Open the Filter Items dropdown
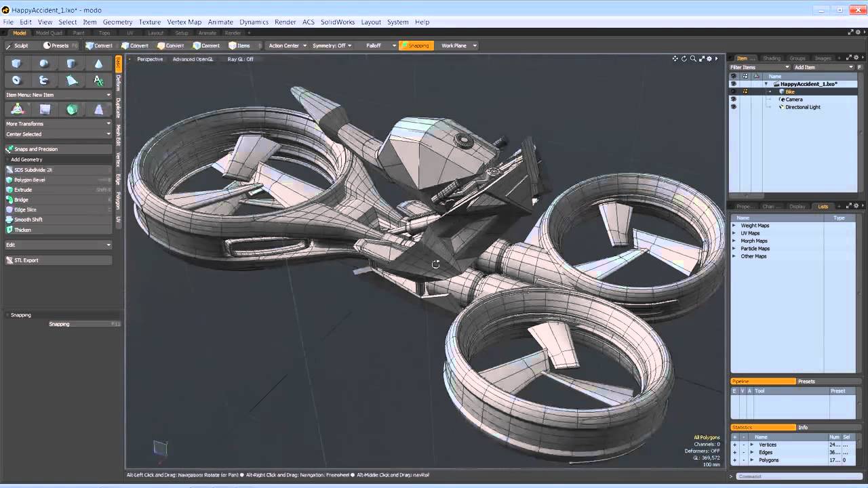 pos(759,67)
